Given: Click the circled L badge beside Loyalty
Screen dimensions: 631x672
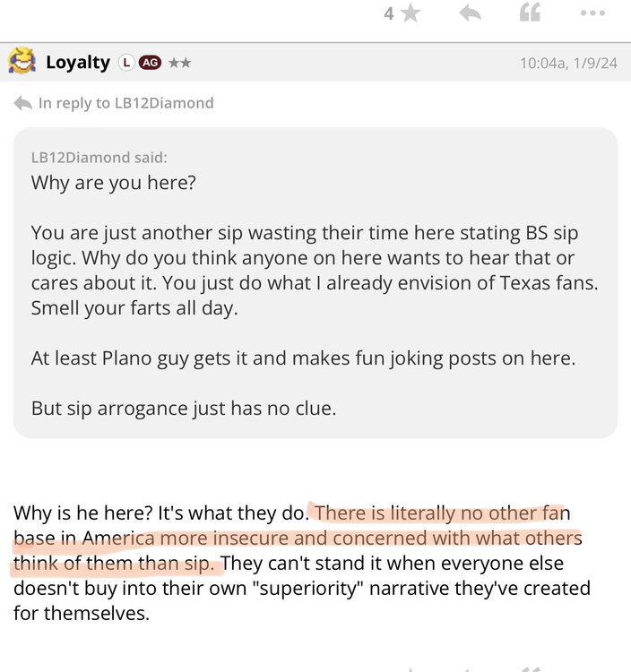Looking at the screenshot, I should click(x=126, y=63).
